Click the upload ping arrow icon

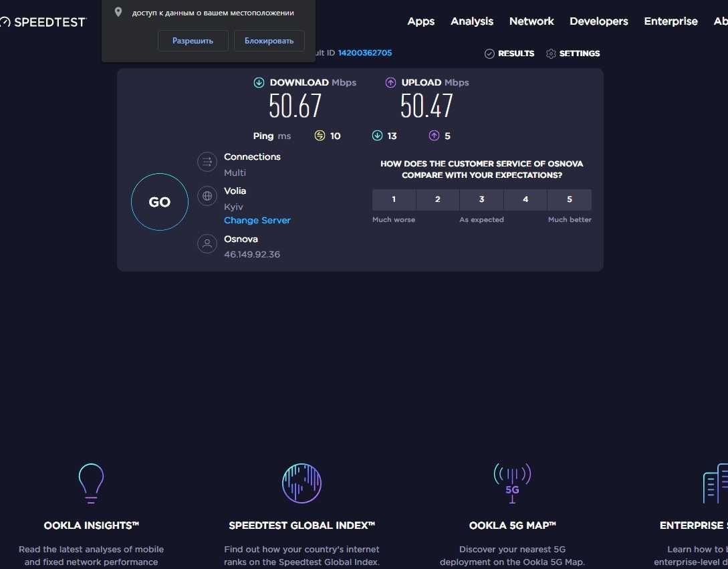tap(434, 136)
